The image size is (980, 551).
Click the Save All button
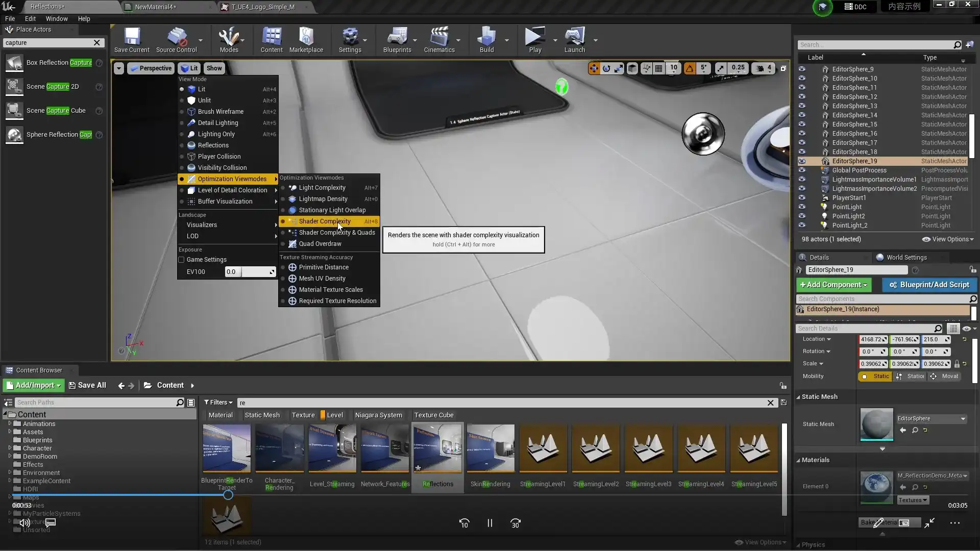tap(87, 386)
